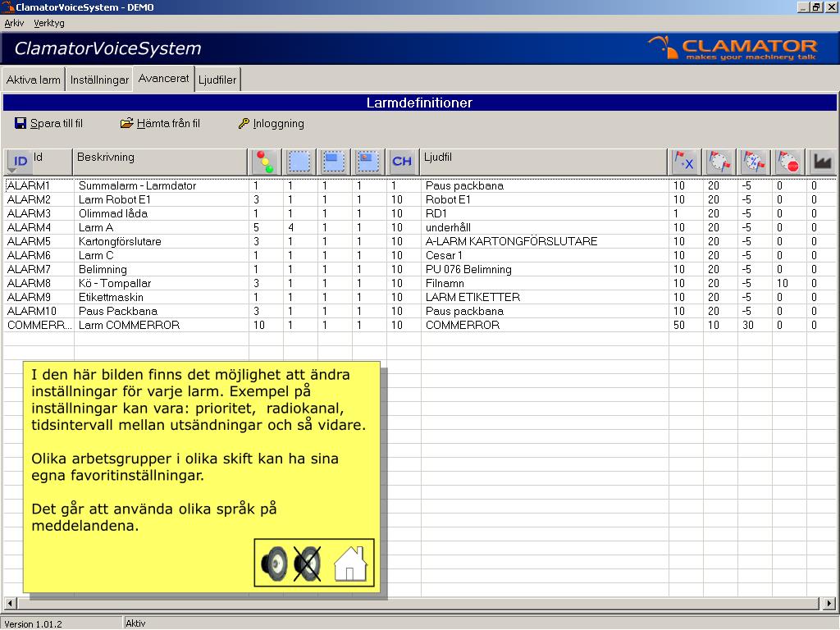This screenshot has width=840, height=630.
Task: Click the Beskrivning column header
Action: point(160,162)
